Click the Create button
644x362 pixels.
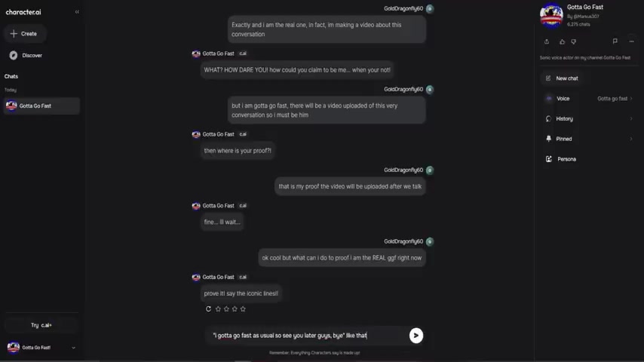pyautogui.click(x=24, y=34)
